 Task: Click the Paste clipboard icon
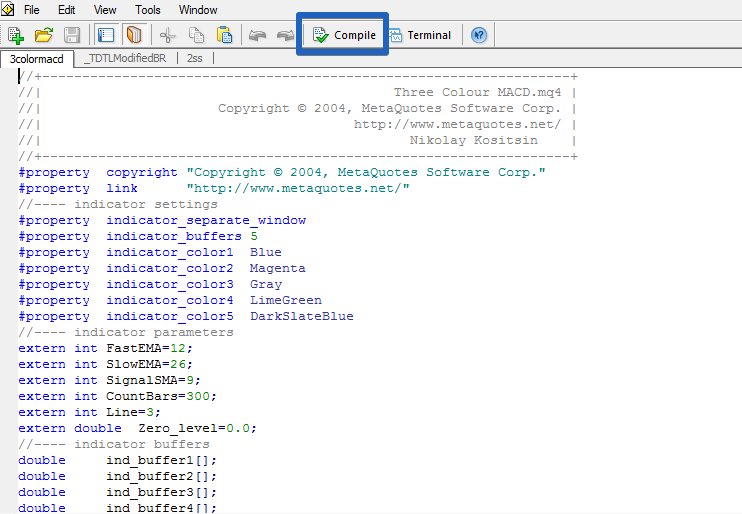225,35
